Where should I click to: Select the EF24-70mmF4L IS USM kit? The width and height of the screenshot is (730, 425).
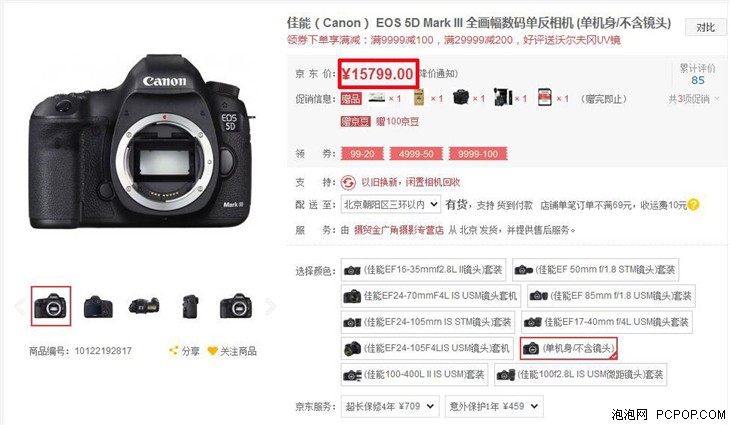[430, 296]
